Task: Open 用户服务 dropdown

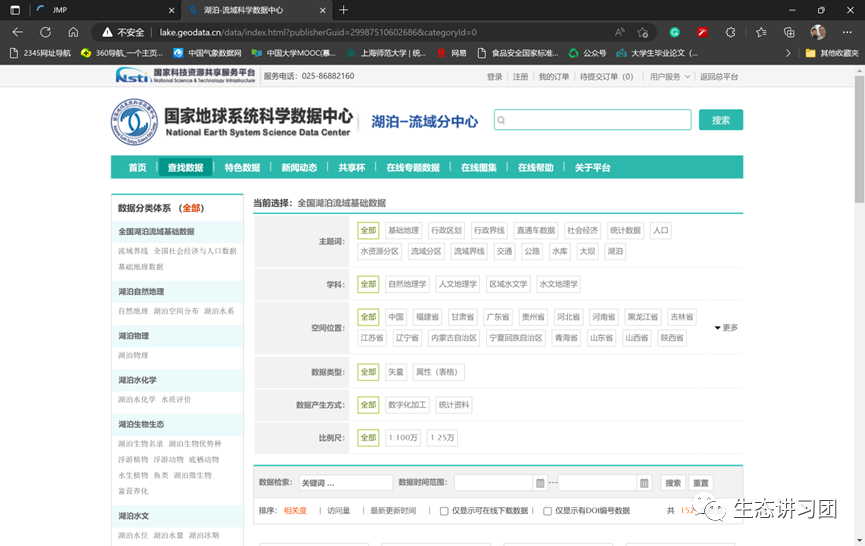Action: click(x=669, y=77)
